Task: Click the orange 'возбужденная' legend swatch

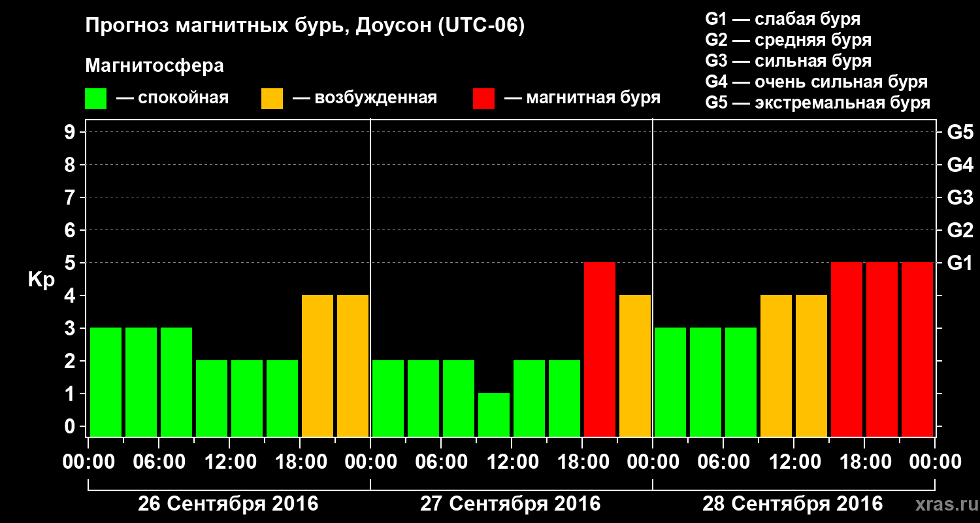Action: 272,99
